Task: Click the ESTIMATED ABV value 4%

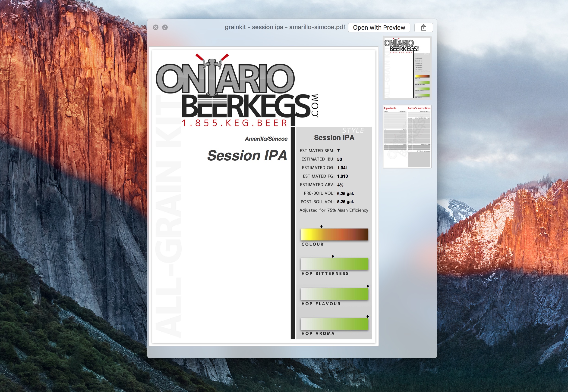Action: pyautogui.click(x=340, y=185)
